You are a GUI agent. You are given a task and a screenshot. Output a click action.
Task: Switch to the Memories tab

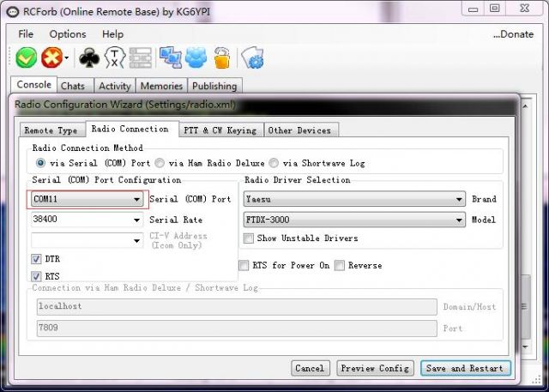161,86
